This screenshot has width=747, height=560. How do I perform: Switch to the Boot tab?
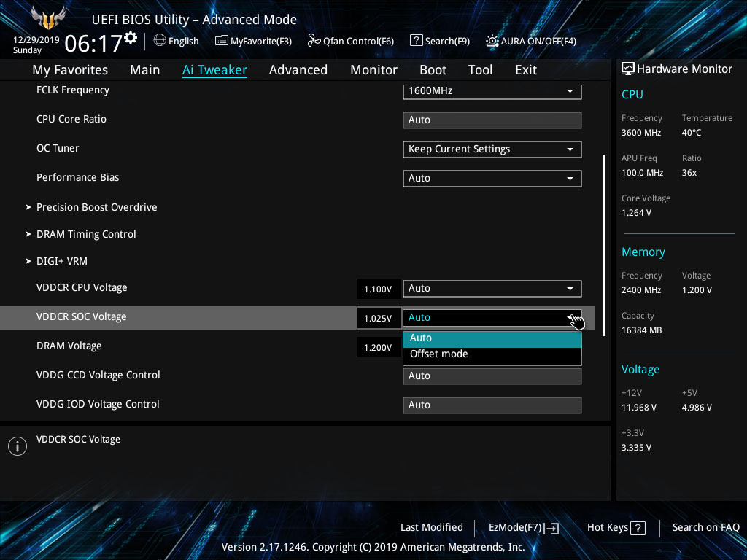point(433,70)
